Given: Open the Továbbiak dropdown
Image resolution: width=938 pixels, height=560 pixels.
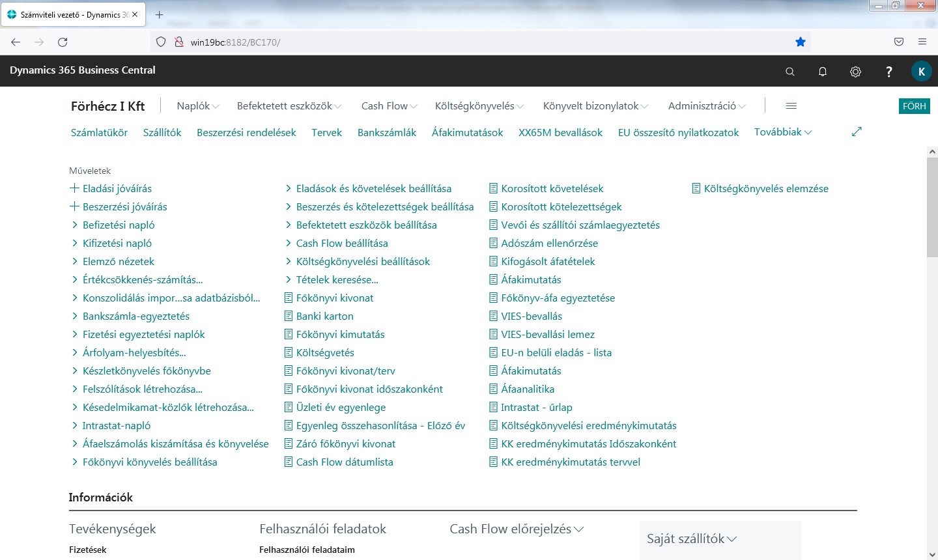Looking at the screenshot, I should (x=783, y=132).
